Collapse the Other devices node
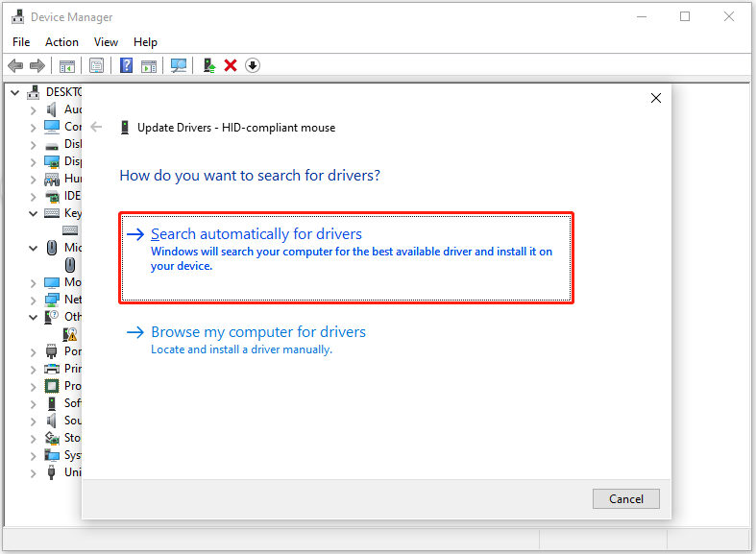Screen dimensions: 756x554 [x=33, y=317]
